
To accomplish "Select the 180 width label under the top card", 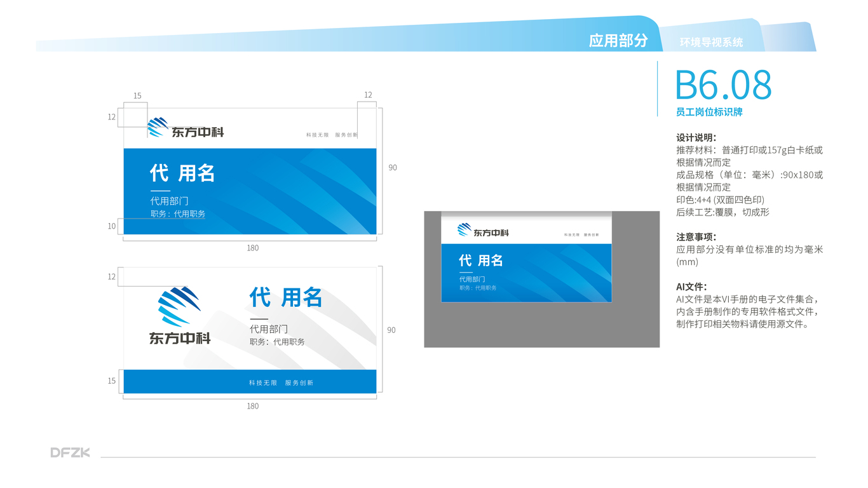I will (x=253, y=248).
